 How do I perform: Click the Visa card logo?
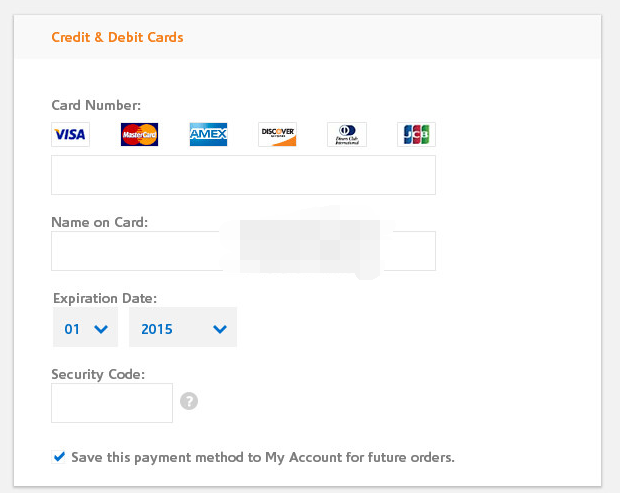tap(70, 134)
